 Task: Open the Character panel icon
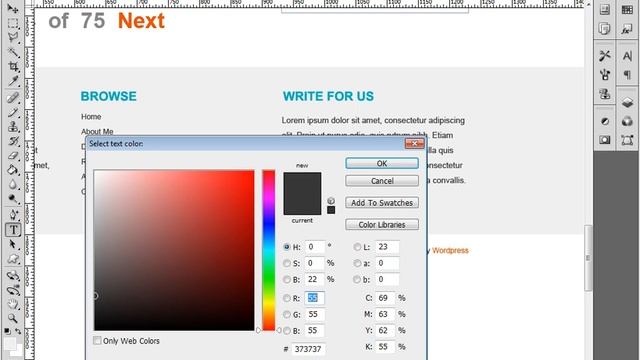pyautogui.click(x=627, y=56)
